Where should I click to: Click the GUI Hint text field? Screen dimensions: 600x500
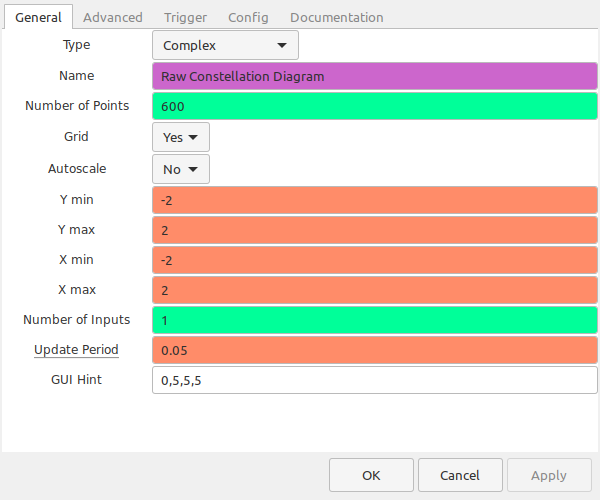click(375, 380)
